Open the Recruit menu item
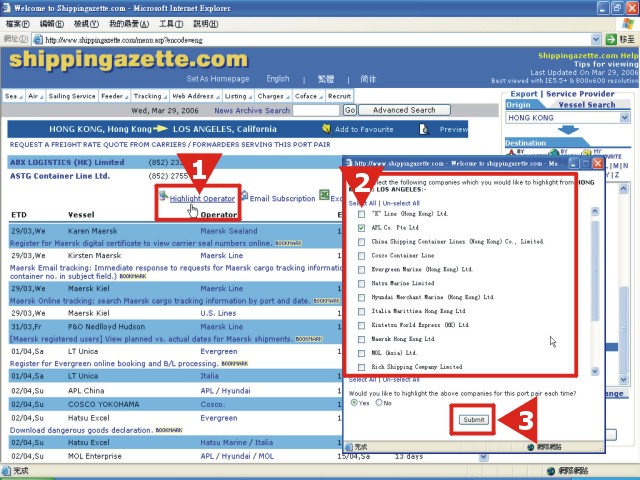This screenshot has height=480, width=640. [339, 96]
